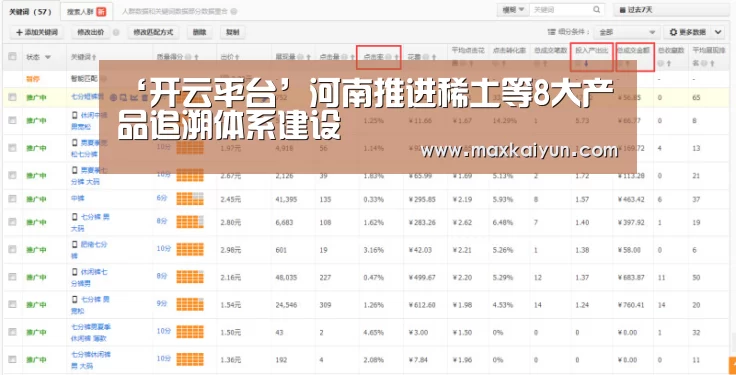Sort by 出价 column arrow
This screenshot has height=375, width=736.
237,57
